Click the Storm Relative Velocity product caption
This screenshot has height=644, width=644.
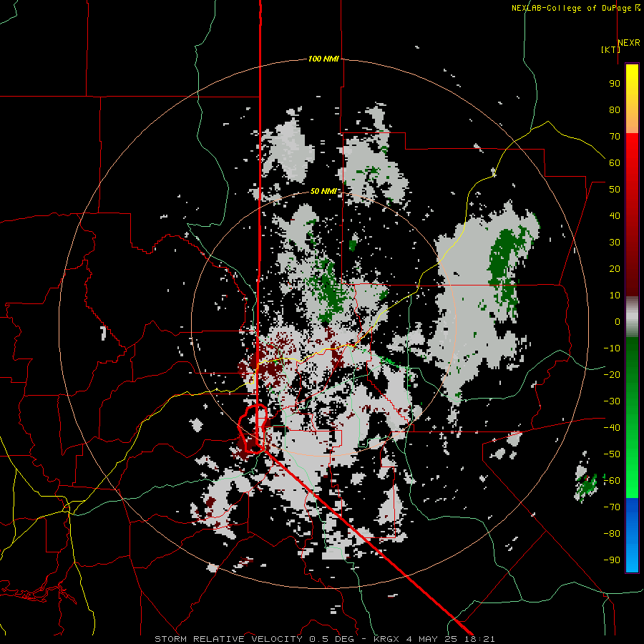324,639
